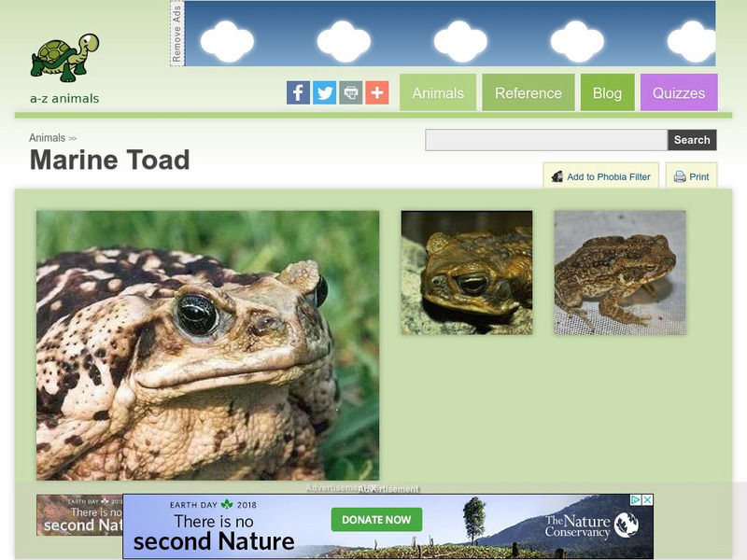Close the Nature Conservancy ad with X

[647, 500]
